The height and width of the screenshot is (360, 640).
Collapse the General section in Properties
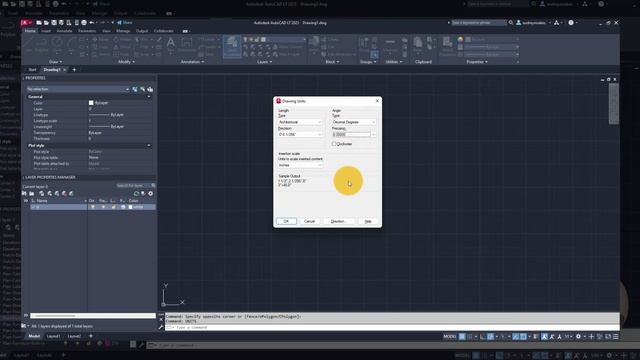149,97
